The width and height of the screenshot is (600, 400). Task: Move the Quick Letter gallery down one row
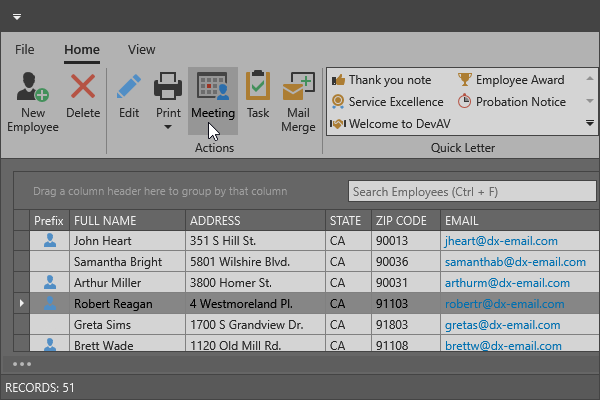(x=590, y=101)
